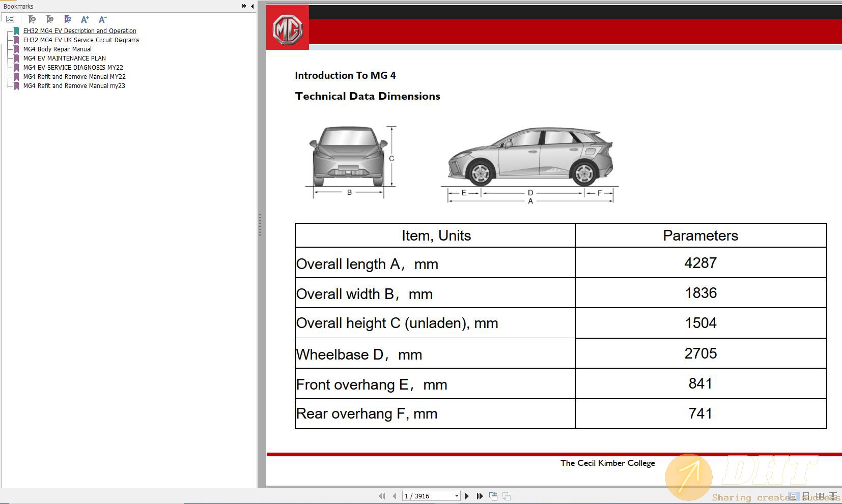Image resolution: width=842 pixels, height=504 pixels.
Task: Click the value 1504 in the table
Action: click(700, 323)
